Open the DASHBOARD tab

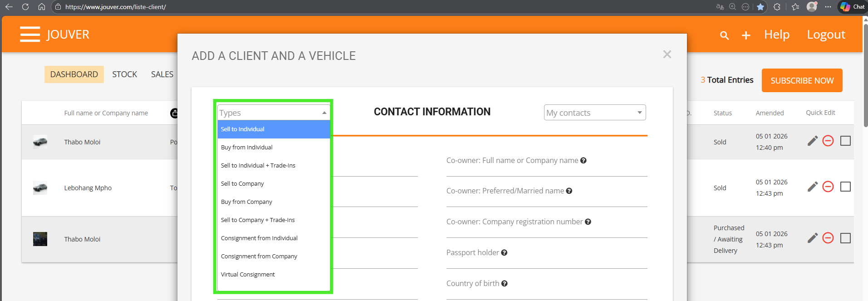point(74,74)
